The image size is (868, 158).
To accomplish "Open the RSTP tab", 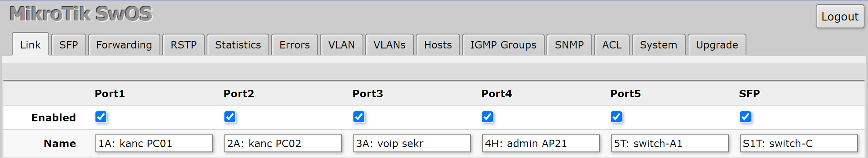I will pos(183,45).
